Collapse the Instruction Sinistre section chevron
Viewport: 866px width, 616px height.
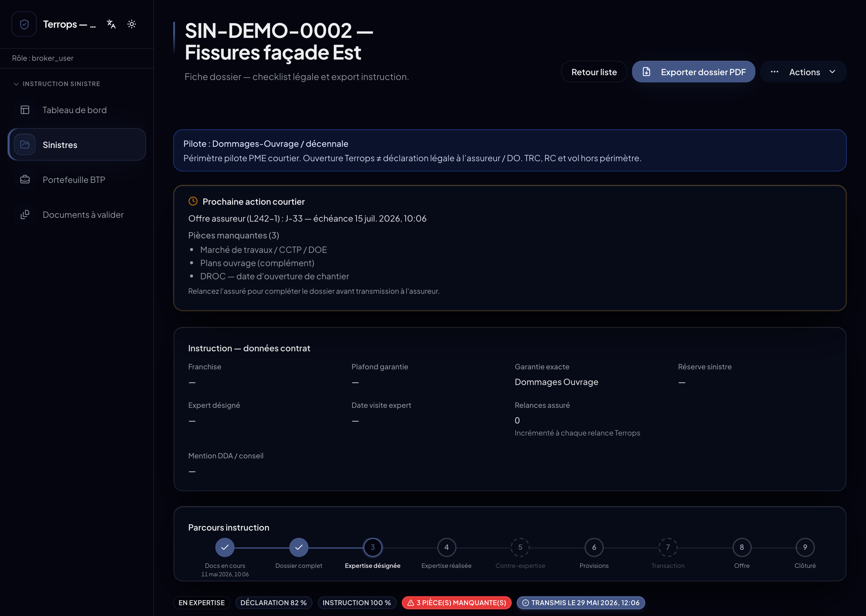click(16, 84)
